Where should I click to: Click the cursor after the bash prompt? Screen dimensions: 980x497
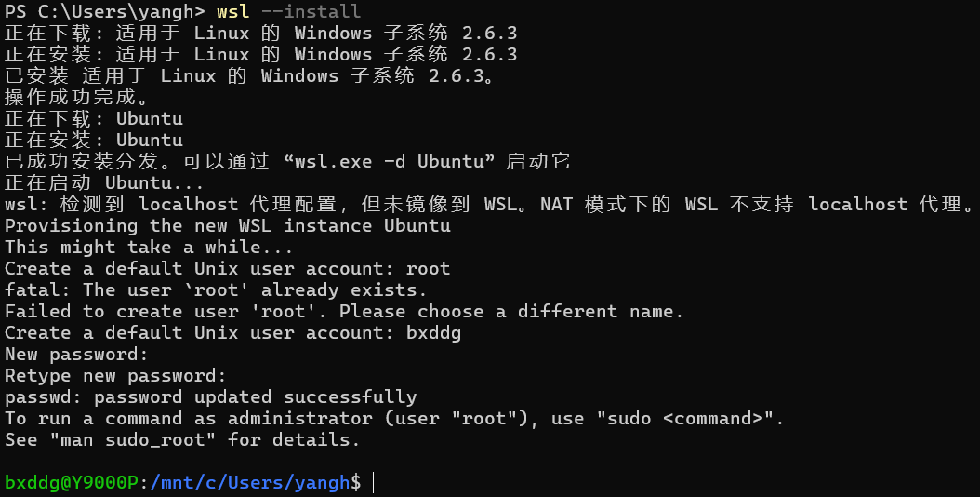(x=373, y=482)
